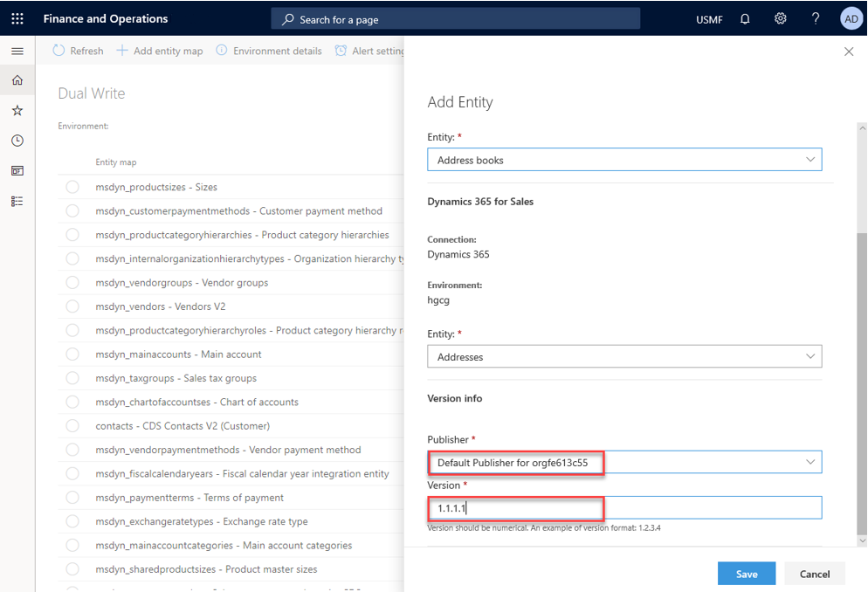Image resolution: width=868 pixels, height=592 pixels.
Task: Select the msdyn_mainaccounts - Main account row circle
Action: (x=72, y=355)
